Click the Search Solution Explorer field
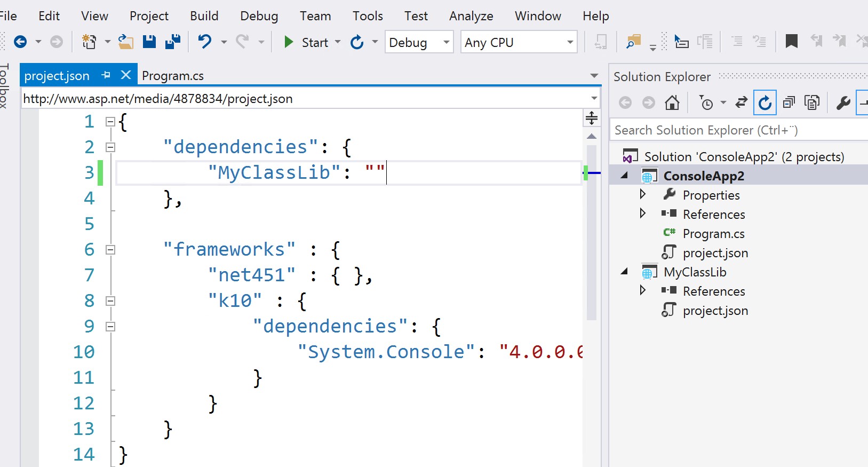 click(x=739, y=130)
